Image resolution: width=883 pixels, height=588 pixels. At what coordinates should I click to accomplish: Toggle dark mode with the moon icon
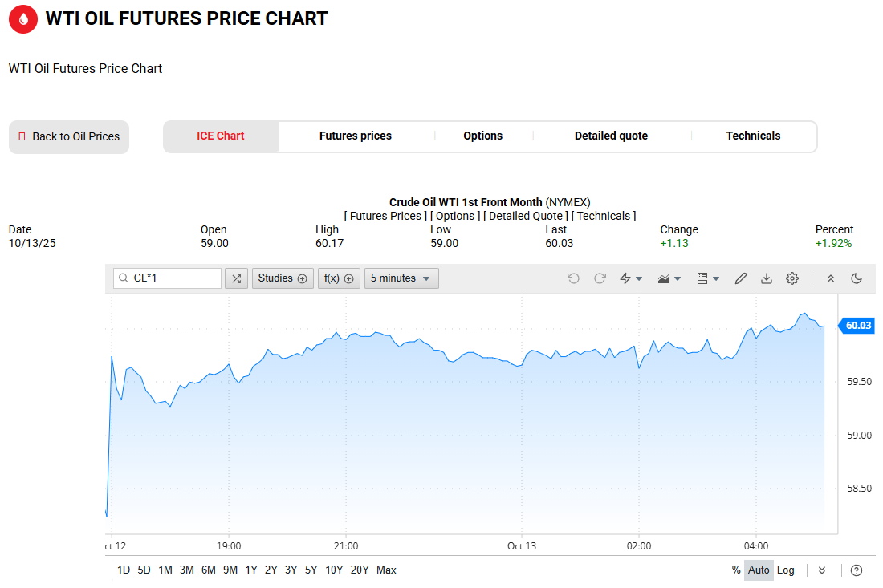coord(857,278)
